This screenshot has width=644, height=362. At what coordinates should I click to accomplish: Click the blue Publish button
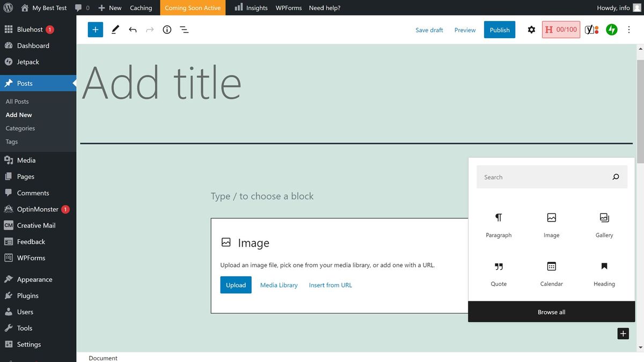pyautogui.click(x=500, y=30)
